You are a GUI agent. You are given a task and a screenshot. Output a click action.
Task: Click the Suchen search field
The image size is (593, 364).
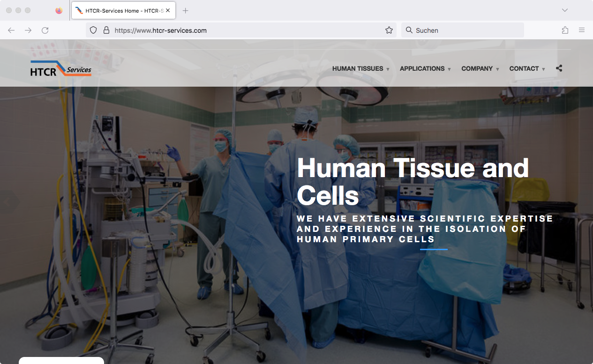coord(462,30)
